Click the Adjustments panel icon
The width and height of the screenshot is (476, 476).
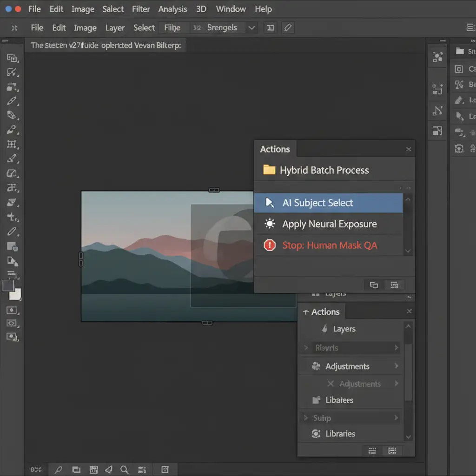pyautogui.click(x=316, y=366)
